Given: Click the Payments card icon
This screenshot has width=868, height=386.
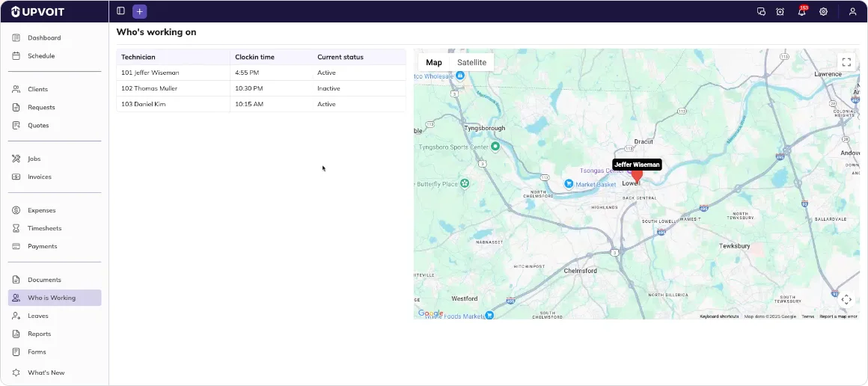Looking at the screenshot, I should 16,246.
